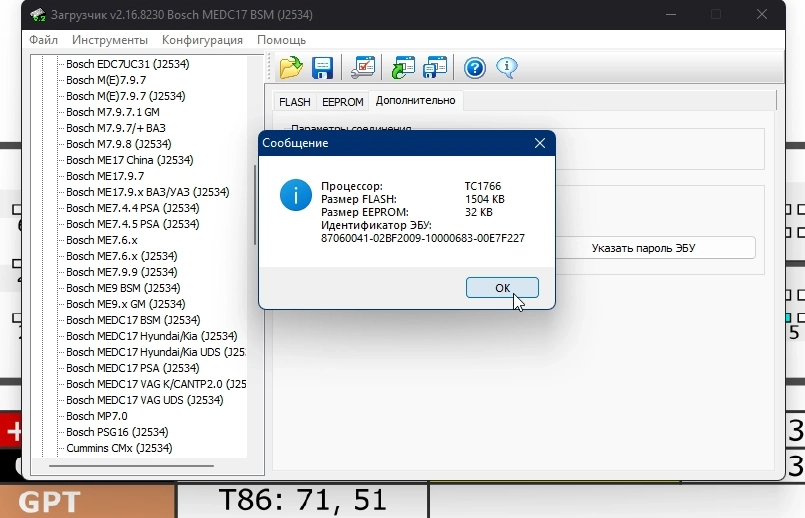Select Bosch M7.9.7.1 GM entry
Image resolution: width=805 pixels, height=518 pixels.
[x=112, y=112]
